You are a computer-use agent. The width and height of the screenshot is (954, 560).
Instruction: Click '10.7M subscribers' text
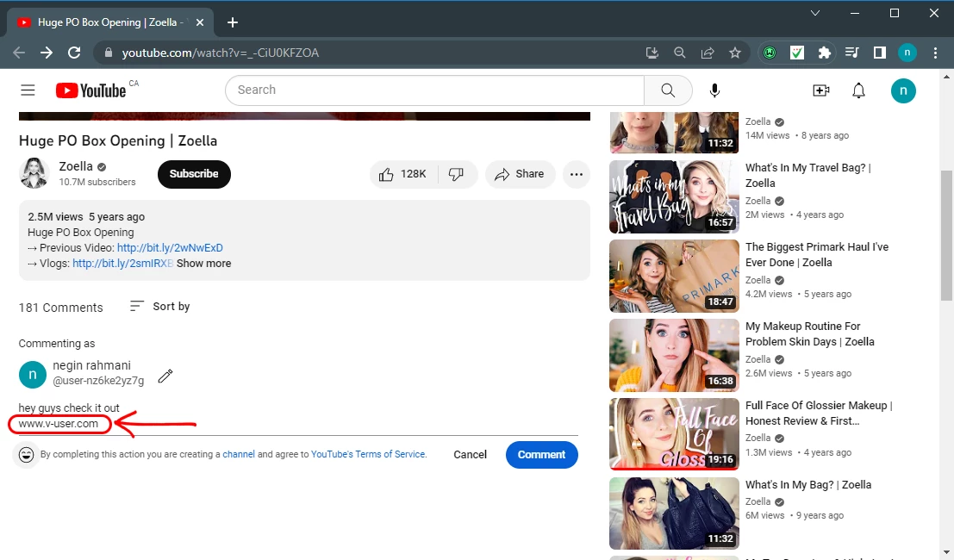[97, 182]
